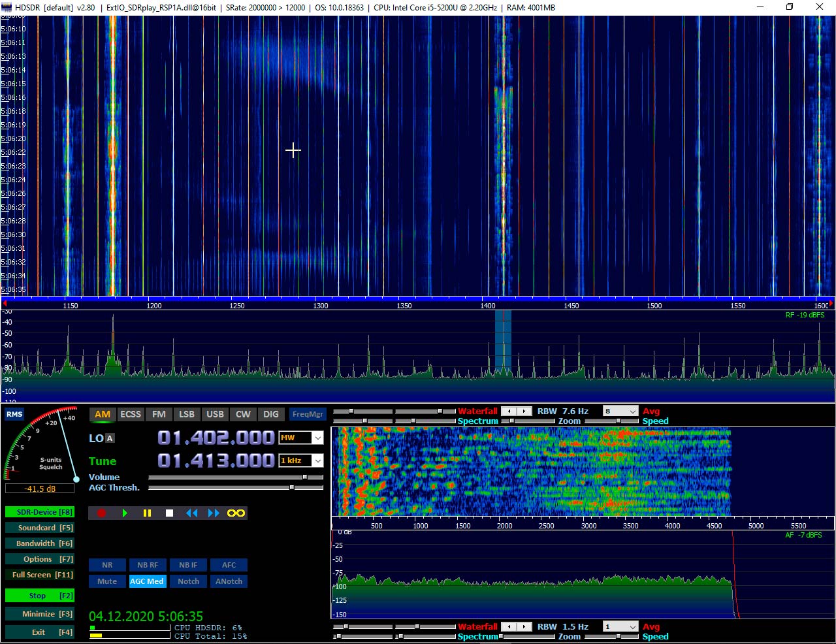Click upper RF waterfall left arrow button
The width and height of the screenshot is (836, 644).
point(509,411)
